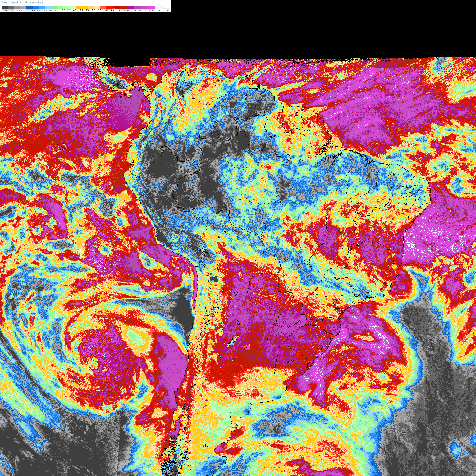Click the 5.5 legend value
This screenshot has height=476, width=476.
pos(69,10)
